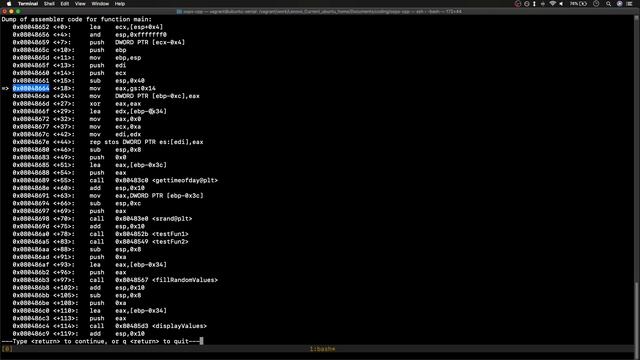The image size is (640, 360).
Task: Click the <testFun2> call target
Action: (170, 242)
